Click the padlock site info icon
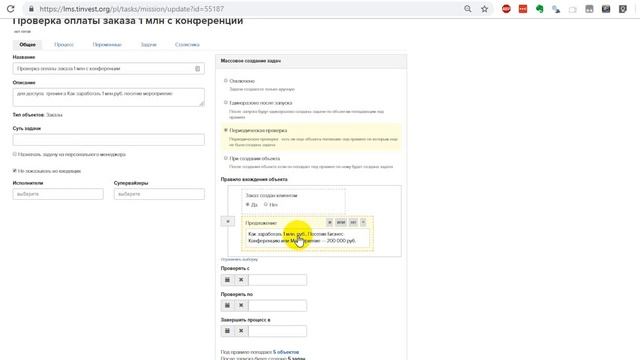Image resolution: width=640 pixels, height=360 pixels. (x=31, y=9)
